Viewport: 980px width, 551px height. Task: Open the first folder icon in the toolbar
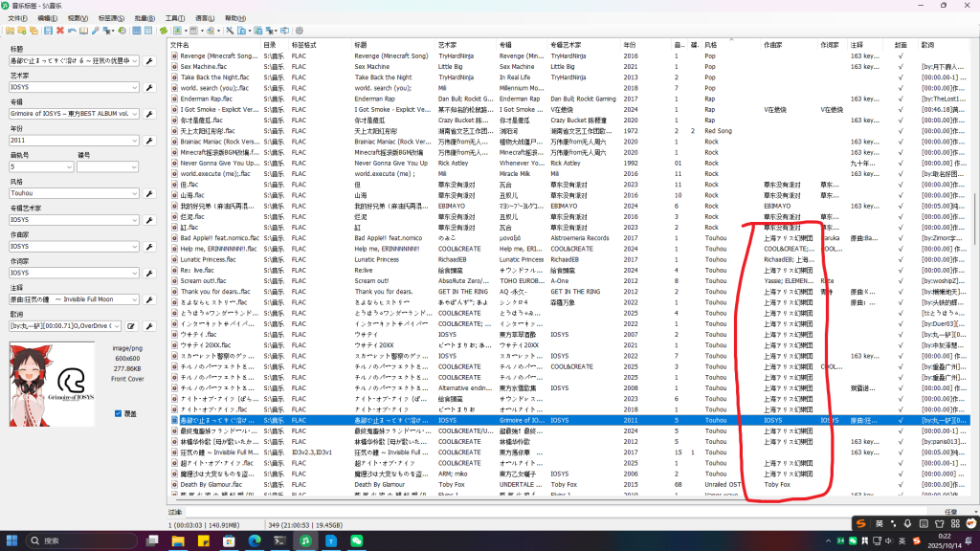pos(10,31)
